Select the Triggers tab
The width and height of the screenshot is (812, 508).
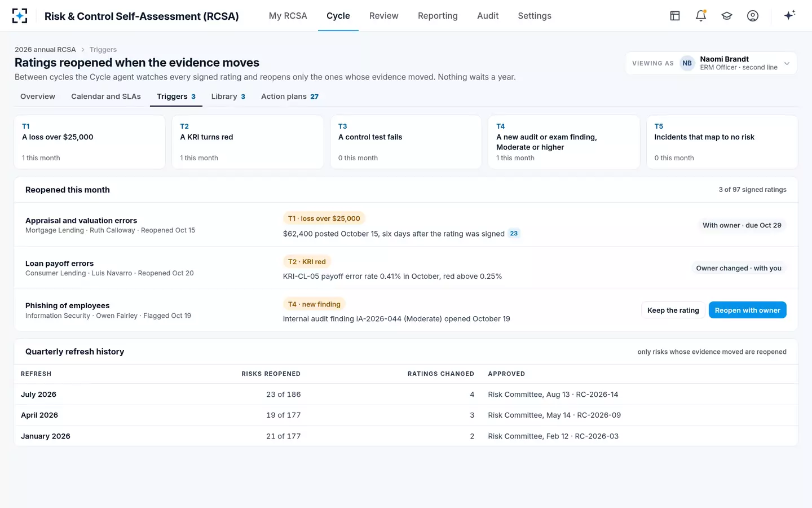tap(176, 97)
